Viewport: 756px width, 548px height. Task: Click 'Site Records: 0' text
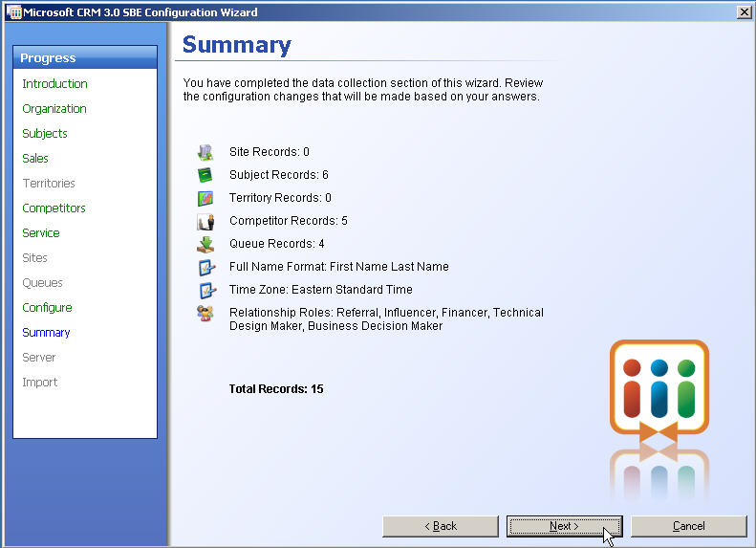click(x=270, y=152)
